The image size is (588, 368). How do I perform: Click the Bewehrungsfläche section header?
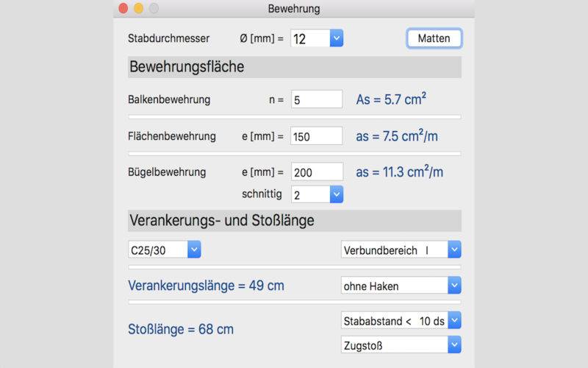pos(295,67)
